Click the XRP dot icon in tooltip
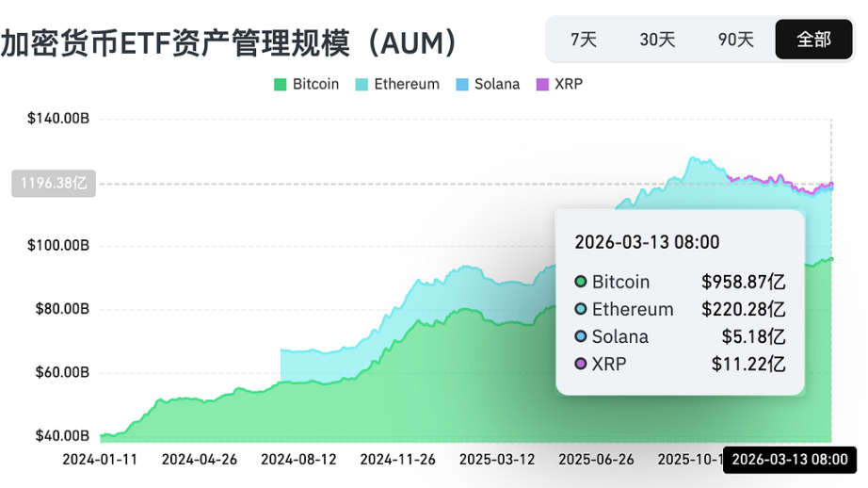Viewport: 868px width, 488px height. [x=581, y=364]
